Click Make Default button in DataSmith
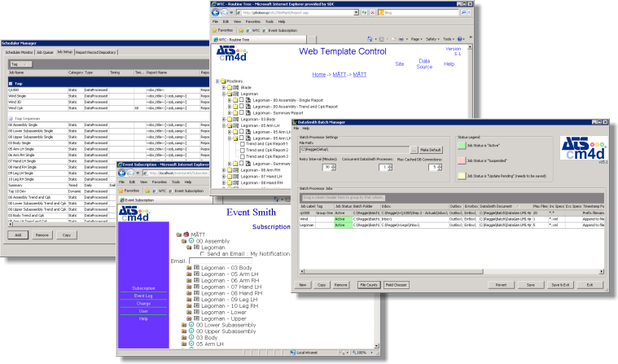The image size is (618, 364). 431,150
